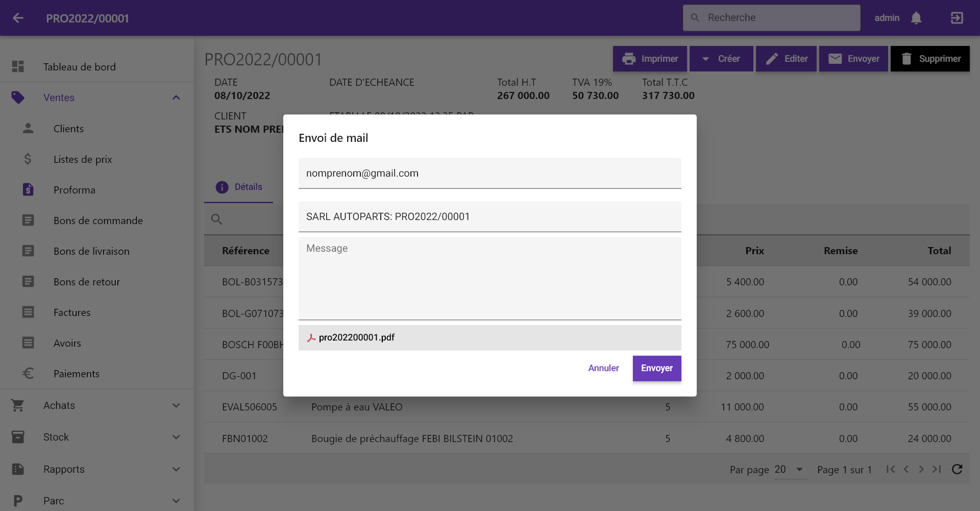This screenshot has width=980, height=511.
Task: Click the Paiements euro icon
Action: [28, 374]
